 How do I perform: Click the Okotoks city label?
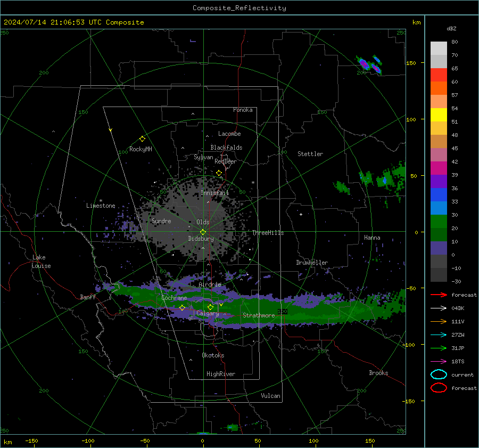(213, 355)
